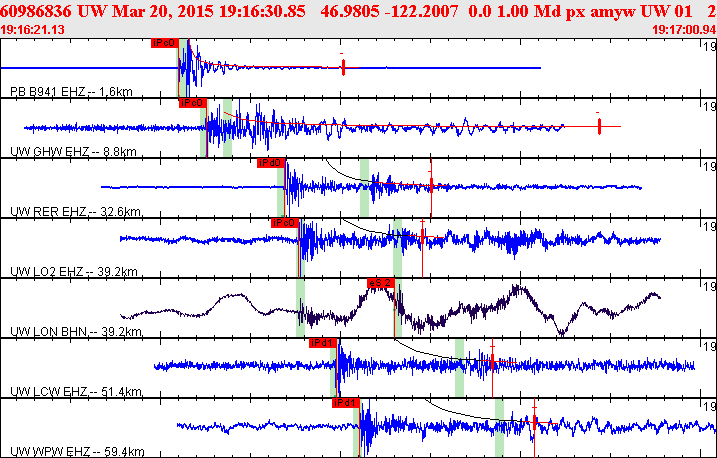This screenshot has width=717, height=458.
Task: Select the iPc0 pick flag on LO2 trace
Action: 285,223
